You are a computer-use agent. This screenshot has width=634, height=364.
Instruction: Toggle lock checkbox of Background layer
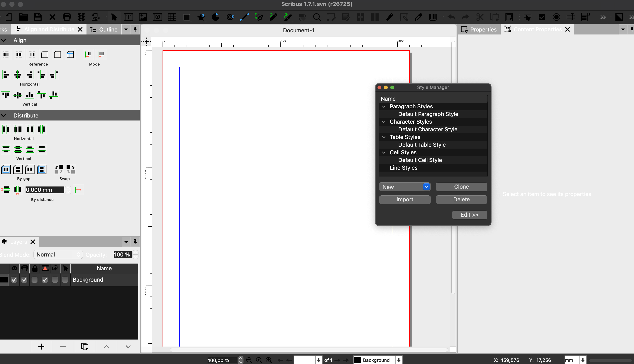click(x=35, y=280)
